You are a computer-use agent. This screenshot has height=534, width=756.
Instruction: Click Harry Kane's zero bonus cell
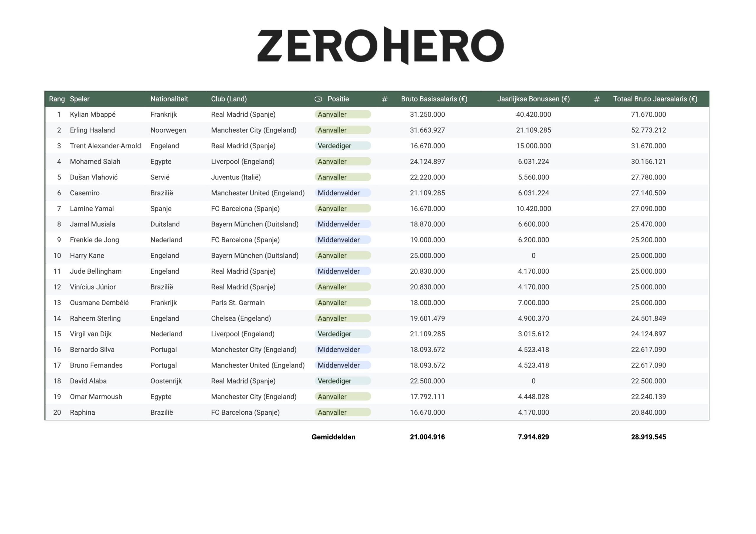click(x=533, y=256)
